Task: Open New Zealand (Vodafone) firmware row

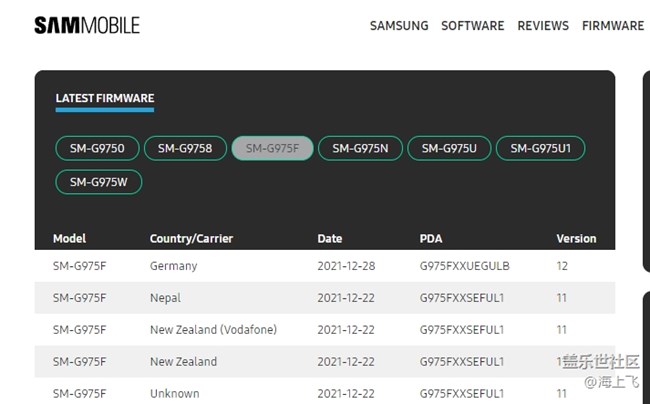Action: pos(213,330)
